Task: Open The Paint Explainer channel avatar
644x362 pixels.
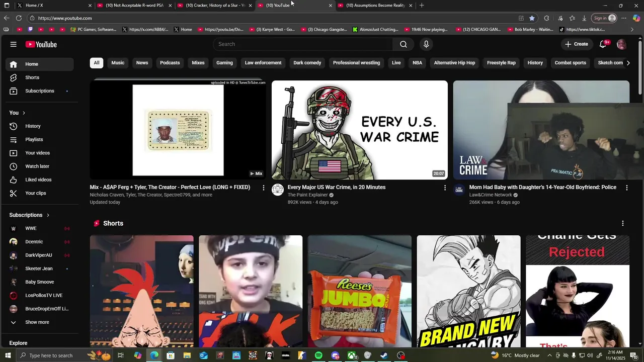Action: coord(278,190)
